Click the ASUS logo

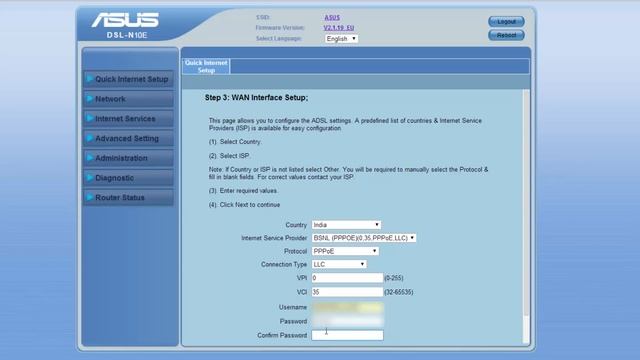coord(125,20)
